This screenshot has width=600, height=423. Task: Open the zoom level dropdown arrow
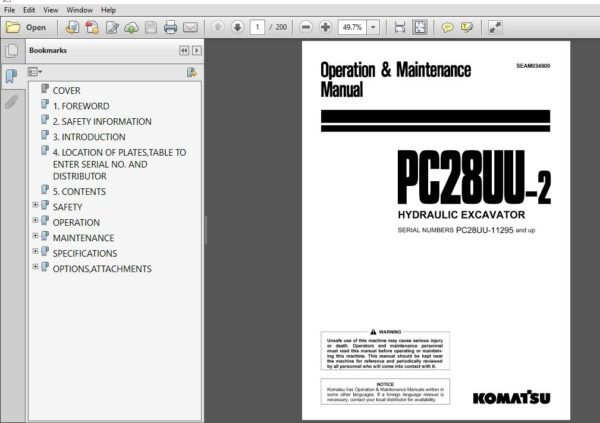click(x=373, y=27)
